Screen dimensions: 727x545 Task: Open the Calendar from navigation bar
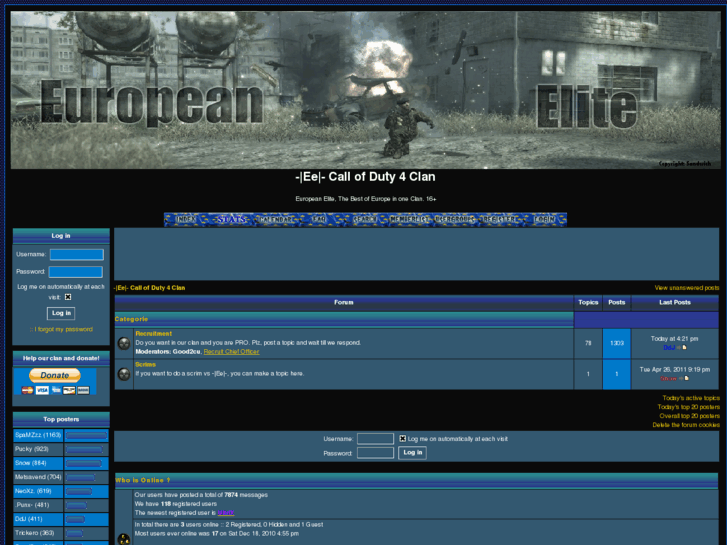(x=276, y=219)
